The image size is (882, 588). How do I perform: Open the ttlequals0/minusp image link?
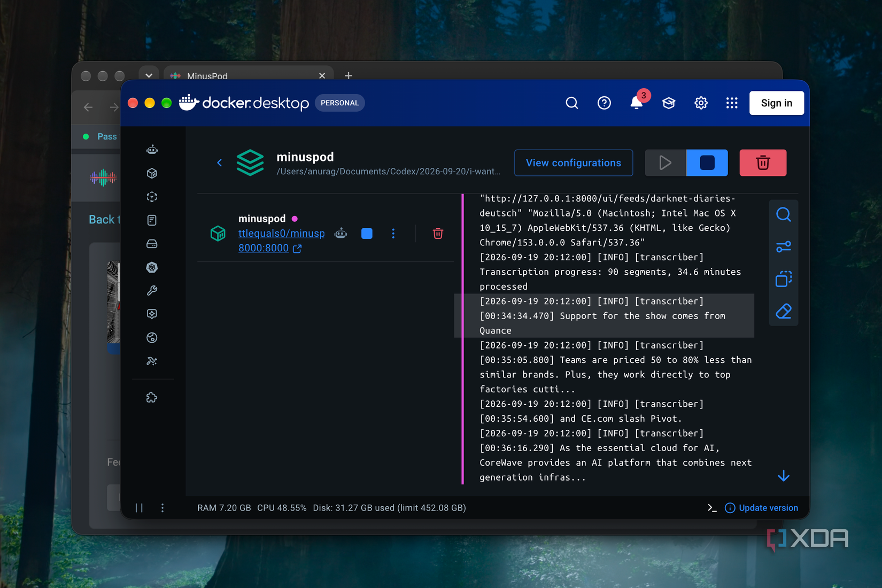click(282, 234)
